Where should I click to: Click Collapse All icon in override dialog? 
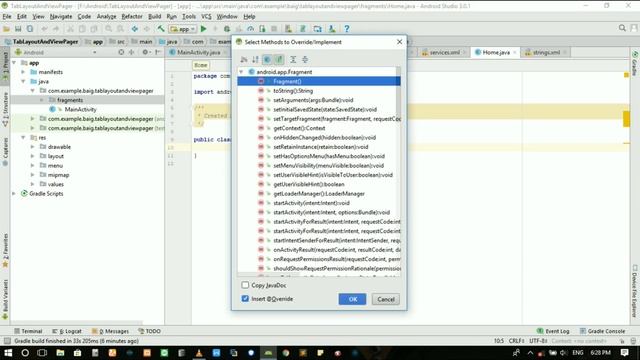point(304,60)
